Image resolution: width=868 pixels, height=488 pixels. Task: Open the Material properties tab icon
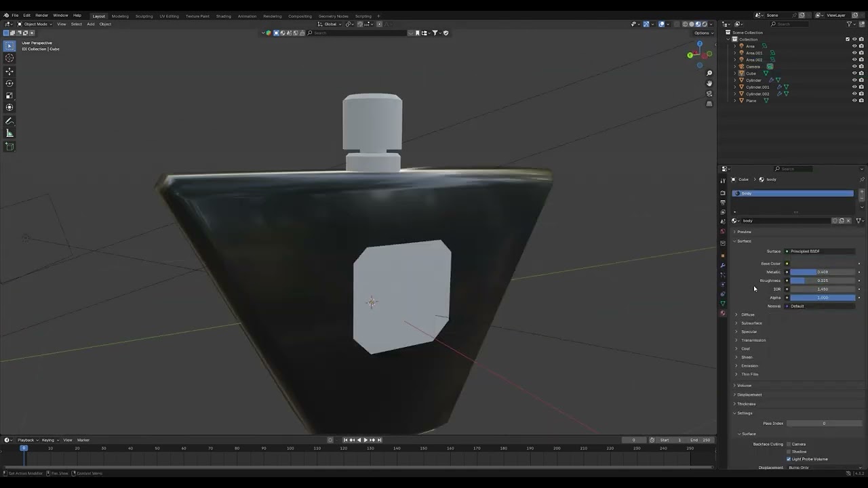click(723, 312)
